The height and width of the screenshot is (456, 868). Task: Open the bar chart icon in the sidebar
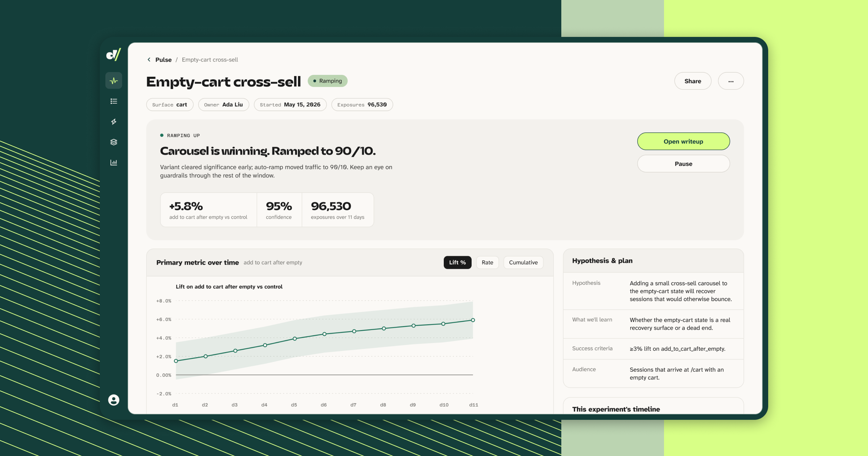114,162
